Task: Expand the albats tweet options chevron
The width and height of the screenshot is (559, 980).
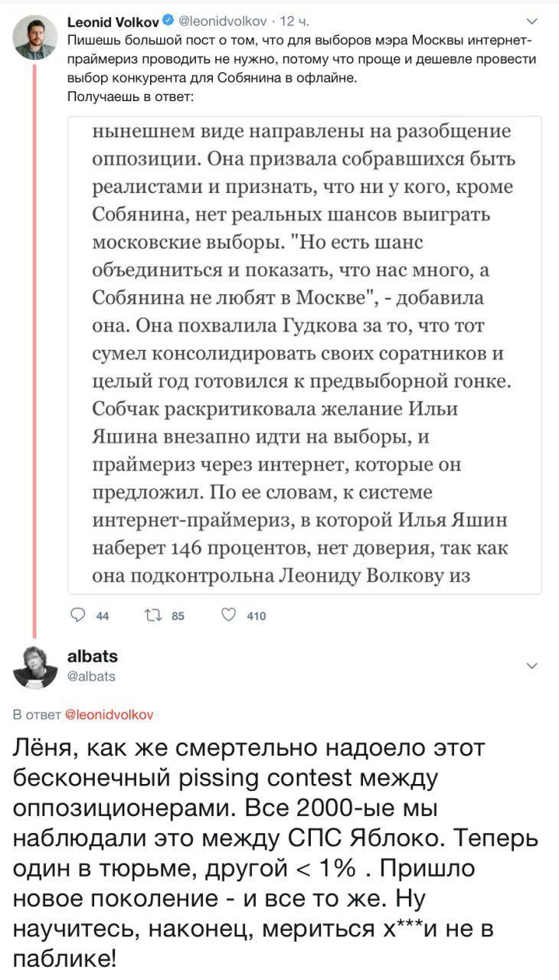Action: click(x=534, y=665)
